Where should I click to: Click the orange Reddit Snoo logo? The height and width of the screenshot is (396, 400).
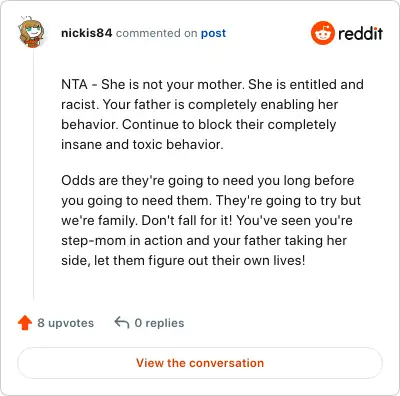click(323, 33)
